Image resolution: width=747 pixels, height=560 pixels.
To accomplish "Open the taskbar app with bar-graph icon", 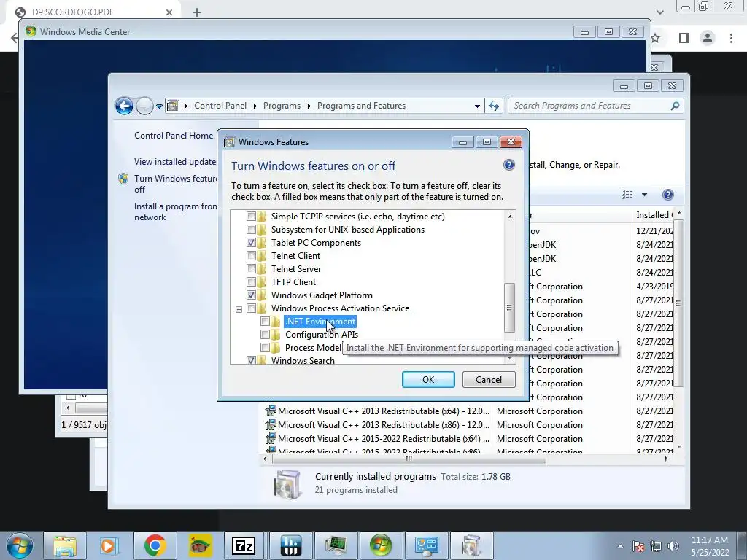I will coord(290,545).
